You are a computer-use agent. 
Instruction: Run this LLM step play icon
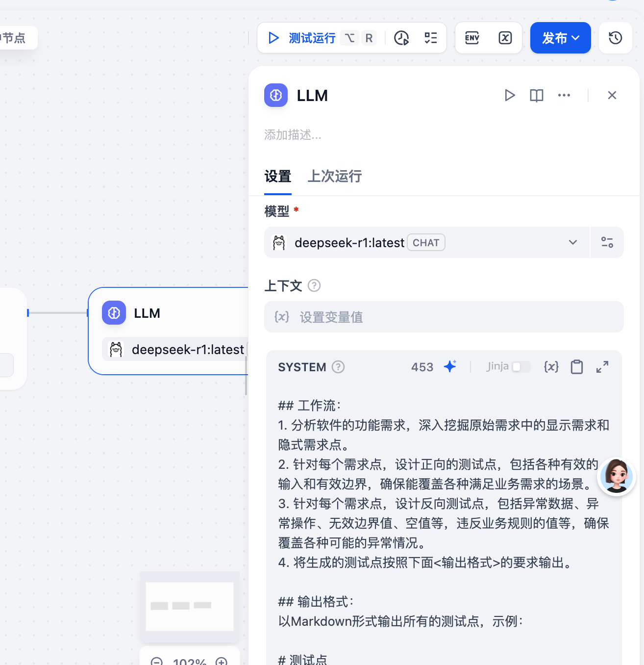pyautogui.click(x=510, y=95)
